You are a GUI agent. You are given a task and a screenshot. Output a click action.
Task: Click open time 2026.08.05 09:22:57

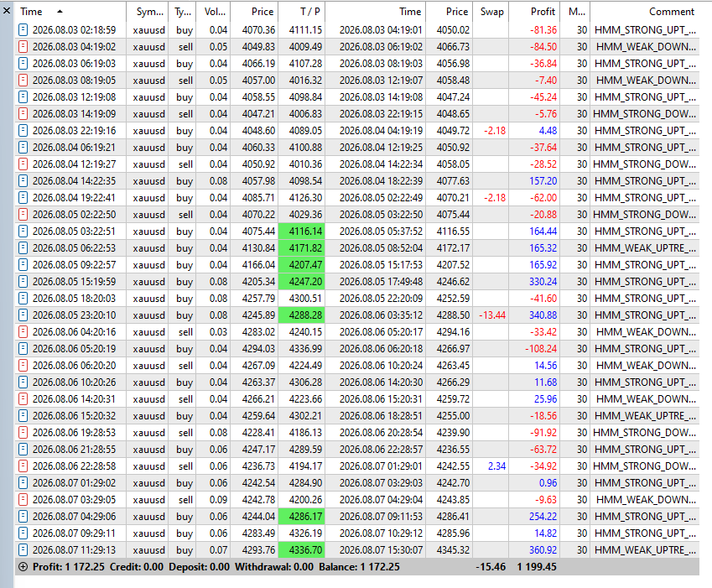[74, 265]
